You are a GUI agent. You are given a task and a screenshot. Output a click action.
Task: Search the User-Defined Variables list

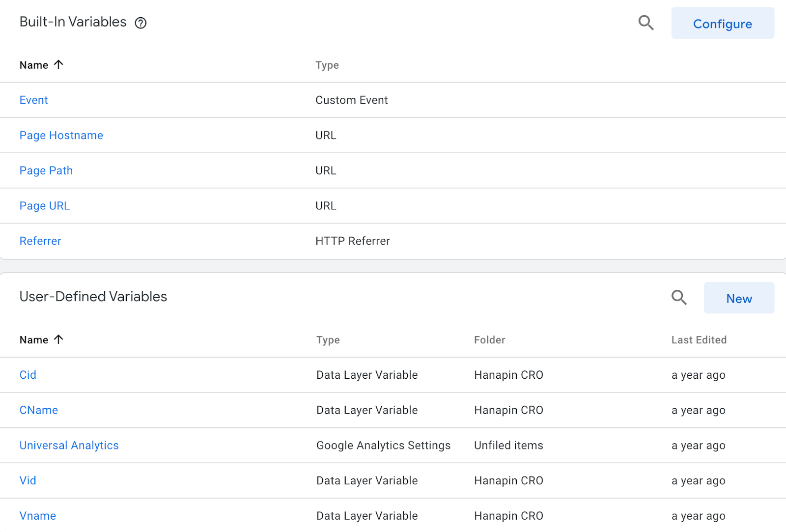[679, 297]
